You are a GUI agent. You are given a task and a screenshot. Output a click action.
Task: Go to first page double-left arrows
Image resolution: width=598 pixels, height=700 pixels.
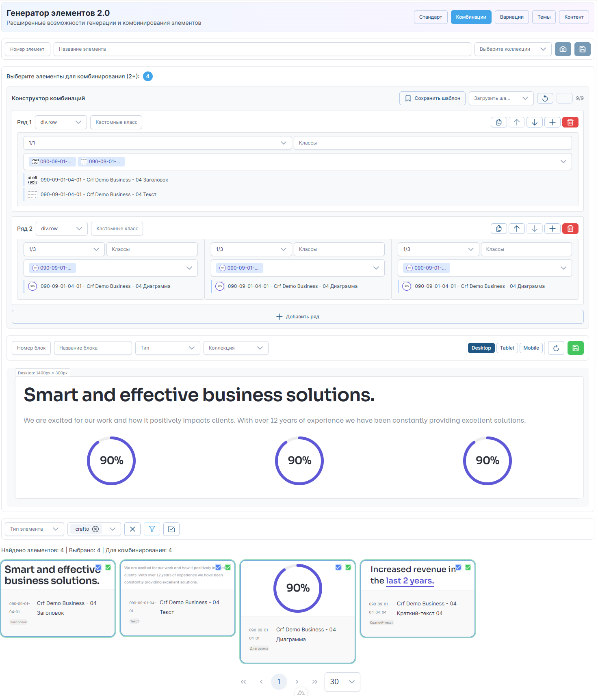(x=243, y=682)
